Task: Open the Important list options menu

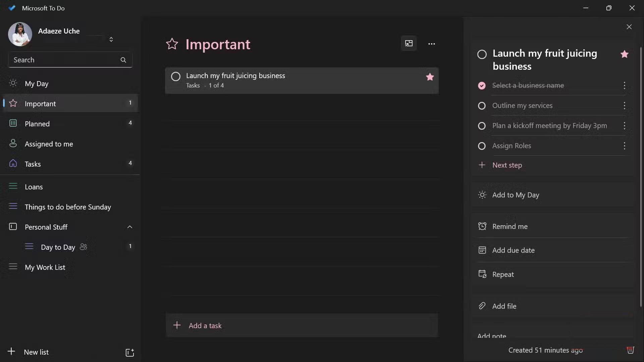Action: (432, 44)
